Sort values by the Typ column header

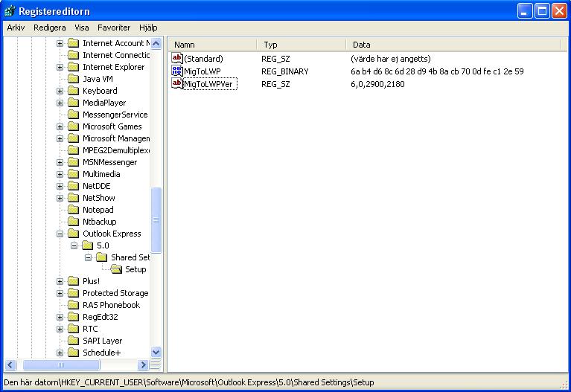click(302, 45)
